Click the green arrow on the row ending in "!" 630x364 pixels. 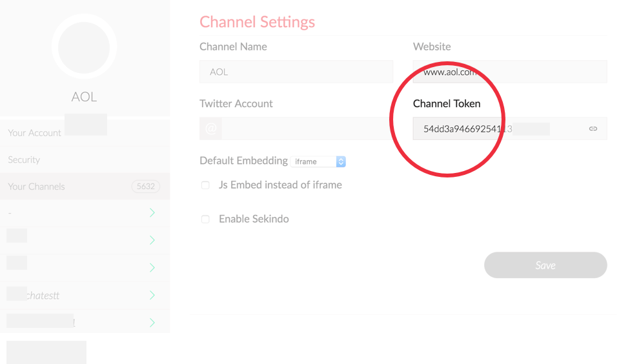pyautogui.click(x=152, y=322)
